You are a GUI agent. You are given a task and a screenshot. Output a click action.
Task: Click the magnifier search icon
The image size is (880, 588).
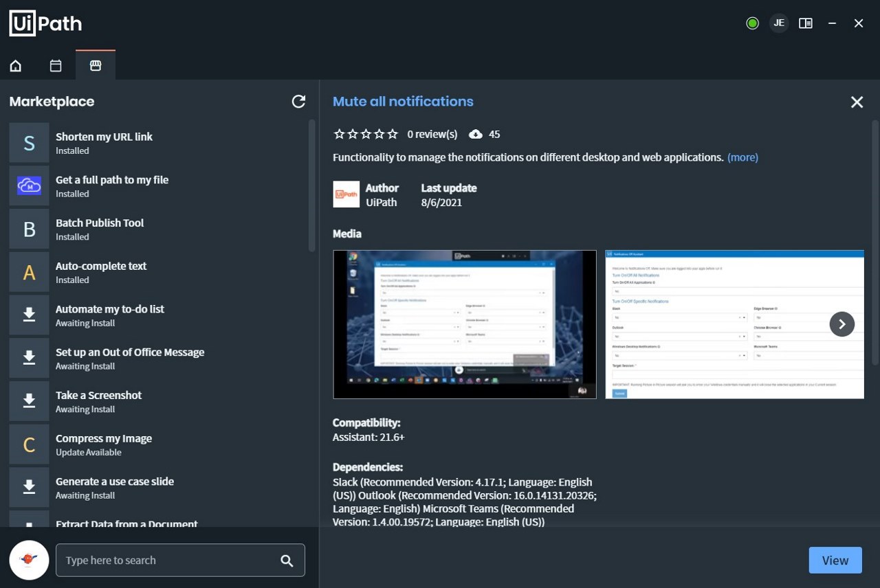point(287,561)
